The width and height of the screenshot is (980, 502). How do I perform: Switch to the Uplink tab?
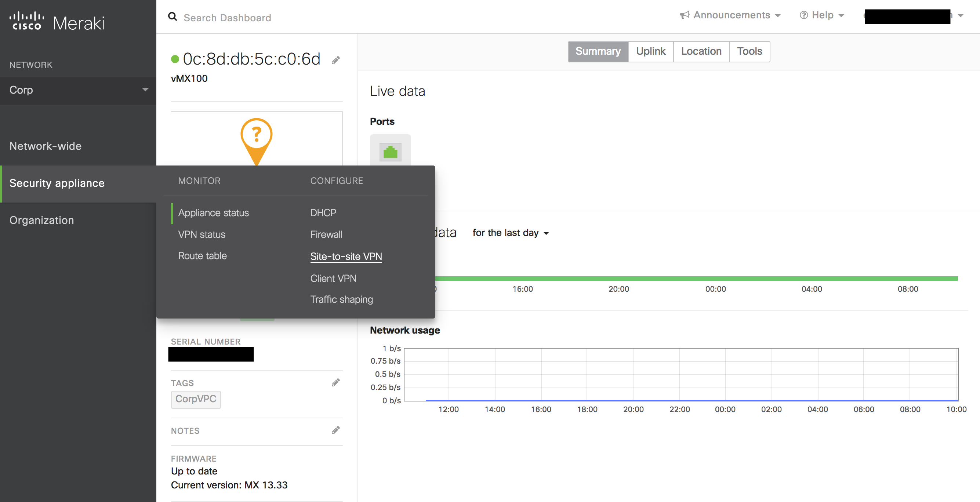(650, 51)
